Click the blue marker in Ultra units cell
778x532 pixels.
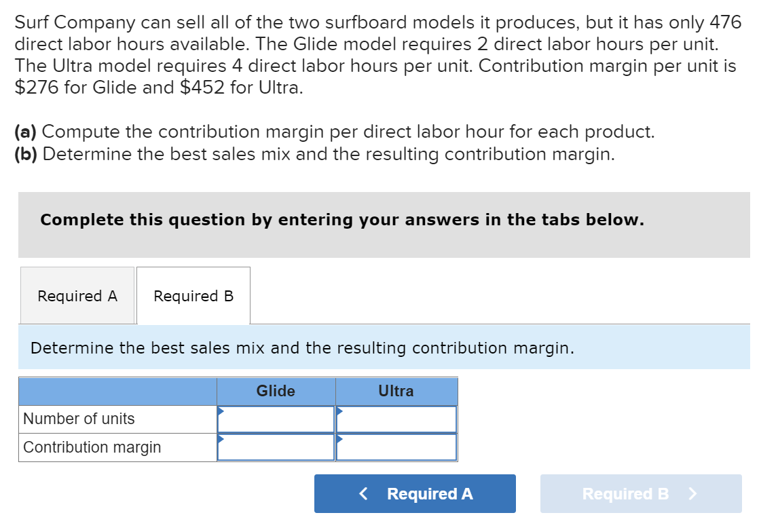pos(339,410)
